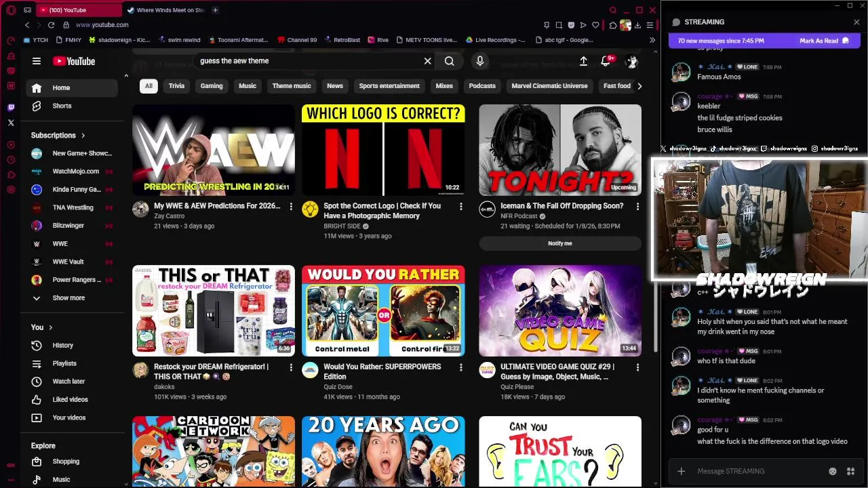Show more bookmarks bar items
Image resolution: width=868 pixels, height=488 pixels.
(652, 40)
